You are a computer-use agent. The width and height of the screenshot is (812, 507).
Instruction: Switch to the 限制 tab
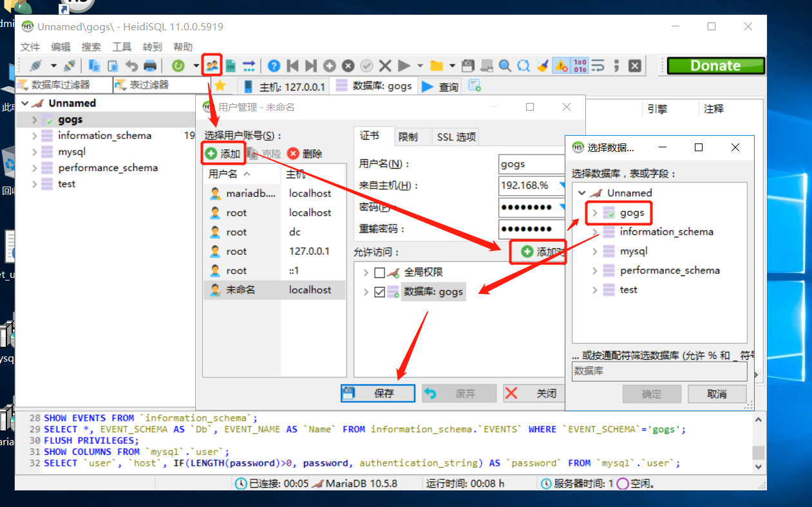click(408, 136)
